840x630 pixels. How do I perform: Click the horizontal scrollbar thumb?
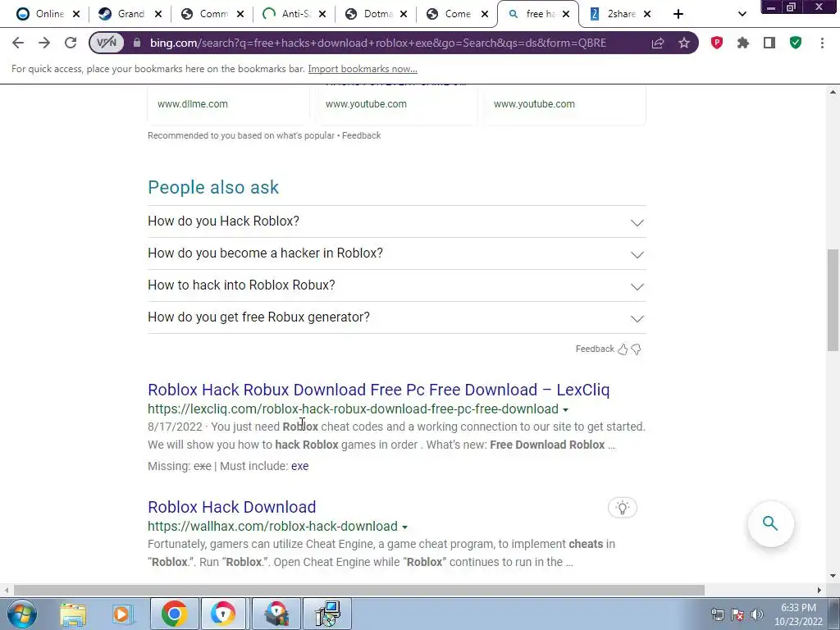click(359, 590)
